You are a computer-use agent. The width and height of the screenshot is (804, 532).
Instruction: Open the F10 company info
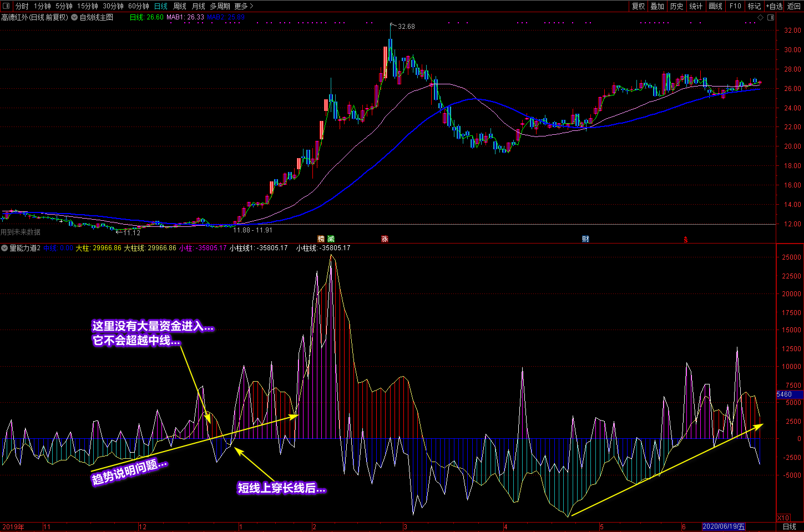[x=735, y=6]
